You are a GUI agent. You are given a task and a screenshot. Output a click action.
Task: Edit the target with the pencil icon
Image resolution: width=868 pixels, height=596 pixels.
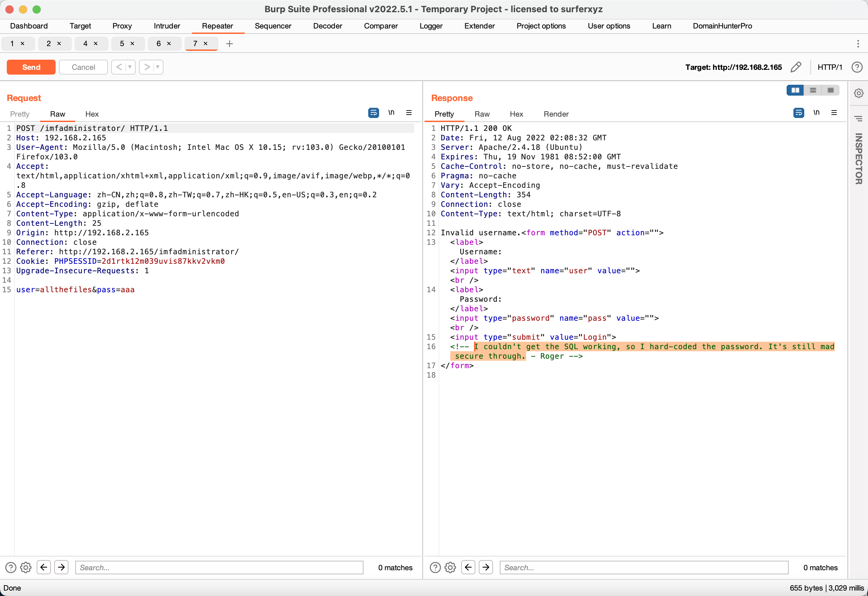pos(796,67)
